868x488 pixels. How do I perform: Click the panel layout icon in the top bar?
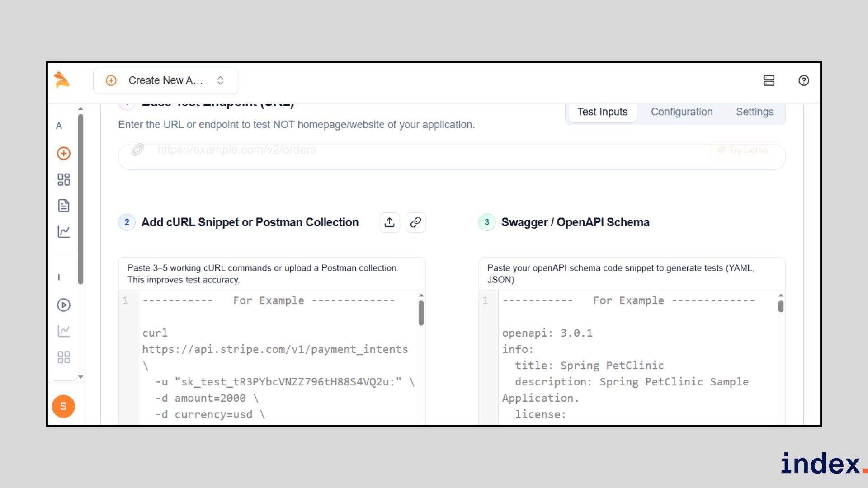pyautogui.click(x=769, y=80)
